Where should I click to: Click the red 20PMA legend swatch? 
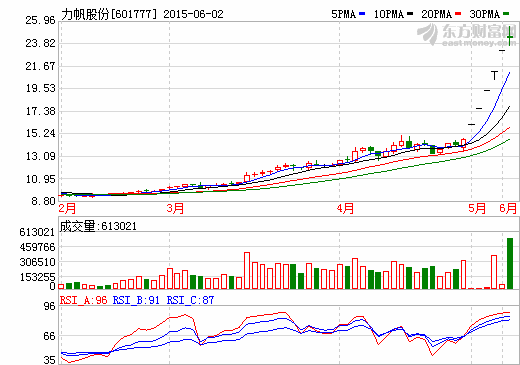click(x=458, y=14)
